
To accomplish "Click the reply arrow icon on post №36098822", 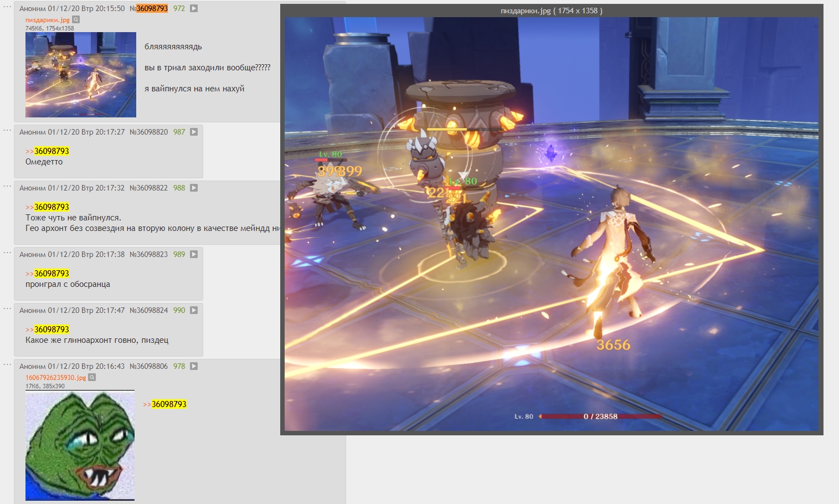I will pos(194,188).
